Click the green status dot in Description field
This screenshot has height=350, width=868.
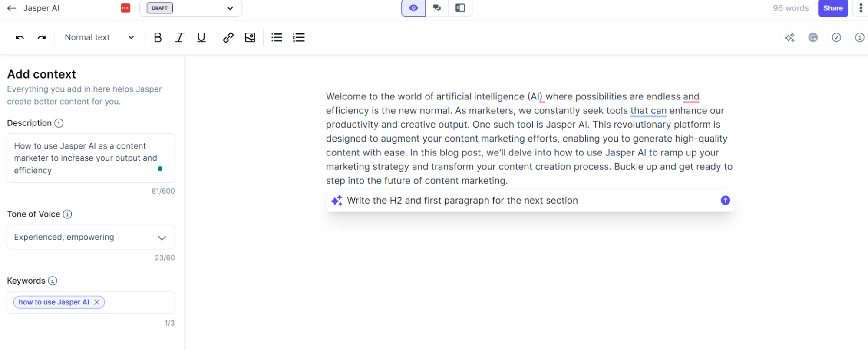(x=160, y=169)
